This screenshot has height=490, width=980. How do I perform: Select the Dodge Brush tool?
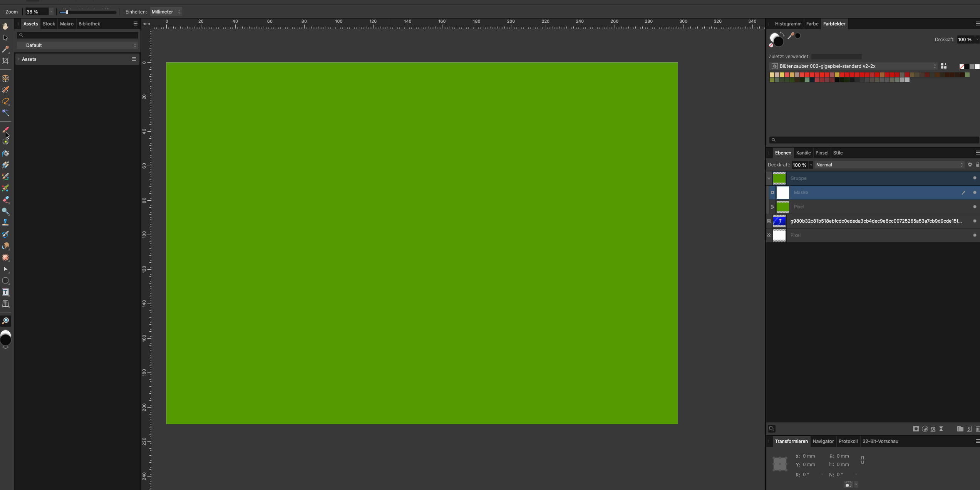click(x=5, y=211)
